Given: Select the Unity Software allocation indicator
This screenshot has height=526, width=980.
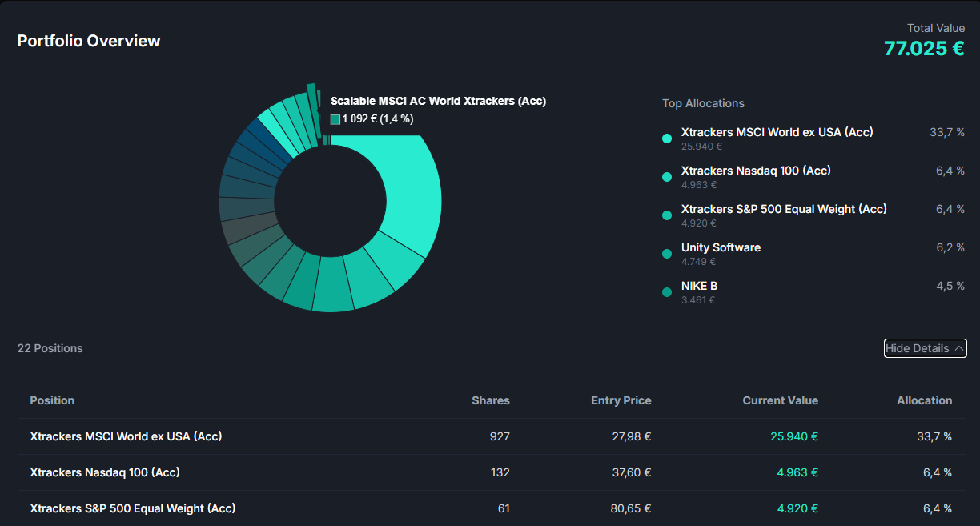Looking at the screenshot, I should 666,253.
